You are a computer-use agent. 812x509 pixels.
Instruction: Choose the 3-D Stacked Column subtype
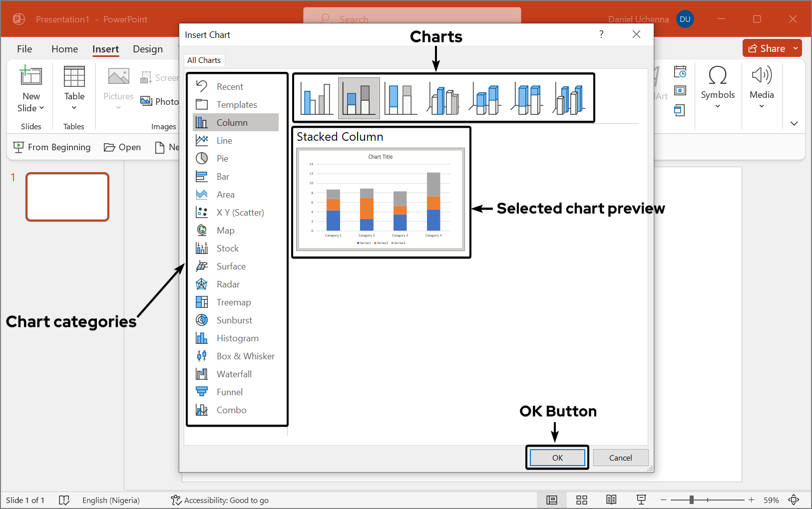point(484,98)
